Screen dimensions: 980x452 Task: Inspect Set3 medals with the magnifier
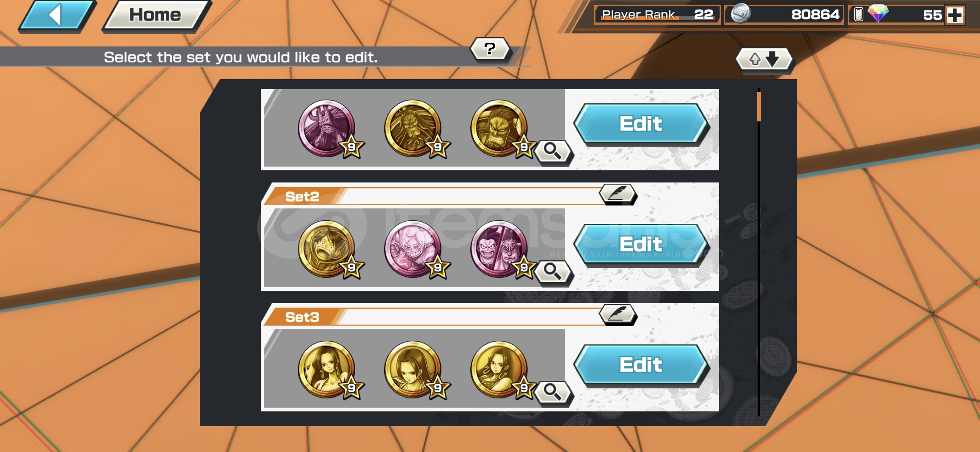point(553,392)
